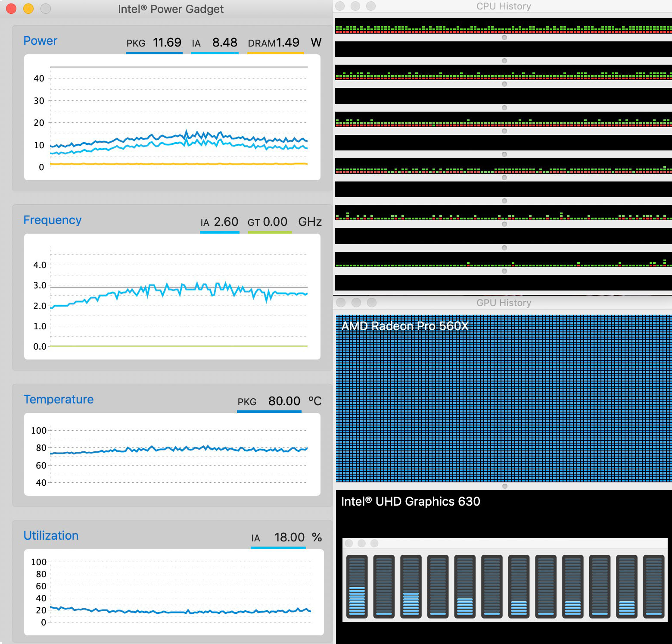Viewport: 672px width, 644px height.
Task: Minimize the CPU History window
Action: coord(355,6)
